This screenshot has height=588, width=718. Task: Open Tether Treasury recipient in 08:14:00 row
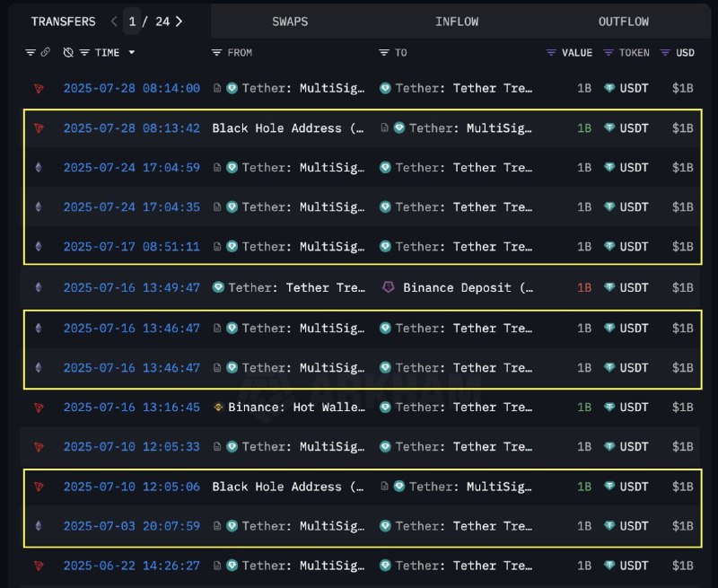click(464, 88)
